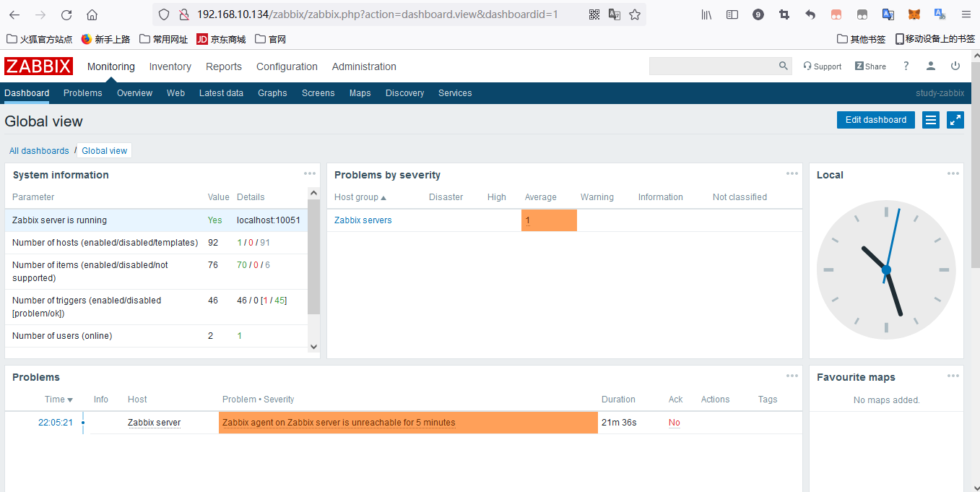980x492 pixels.
Task: Open System information widget dots menu
Action: tap(310, 173)
